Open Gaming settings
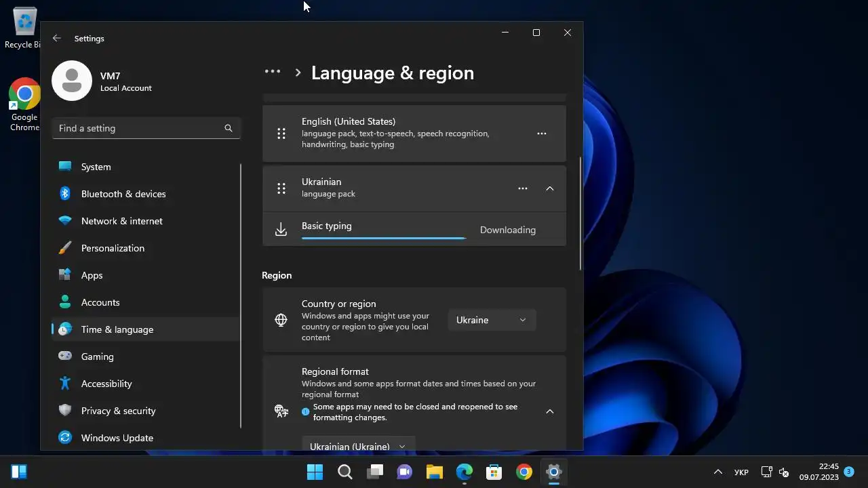This screenshot has width=868, height=488. point(146,357)
